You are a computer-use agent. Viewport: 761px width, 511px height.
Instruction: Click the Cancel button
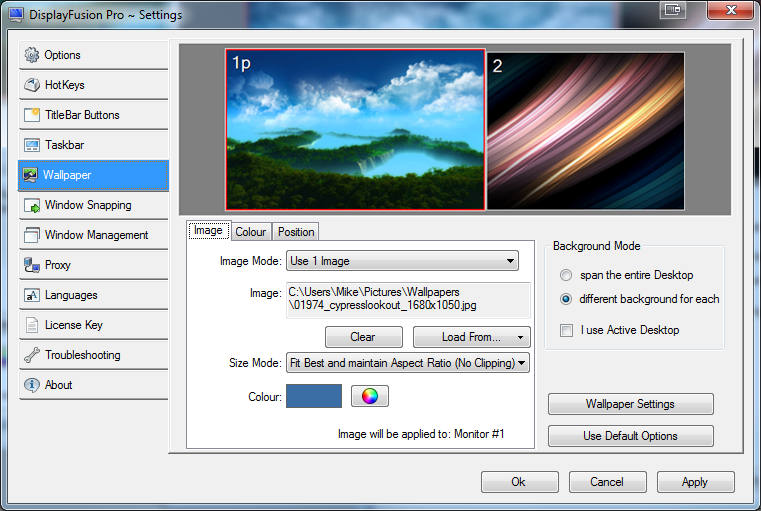(608, 482)
